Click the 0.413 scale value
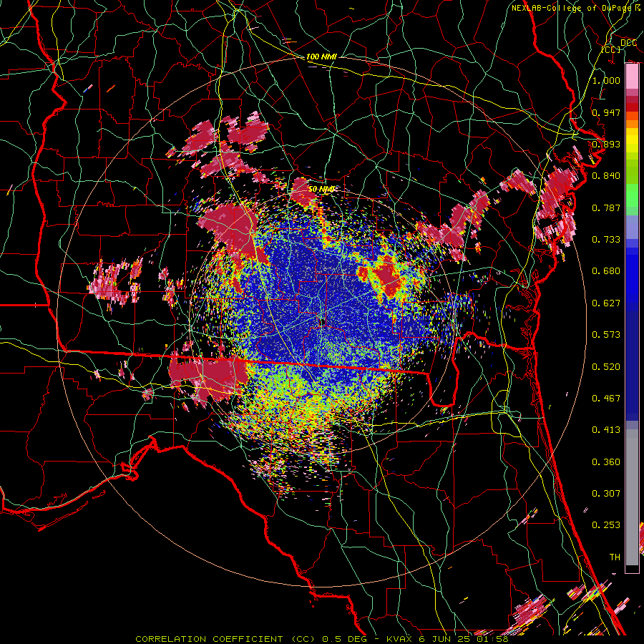 [x=606, y=429]
